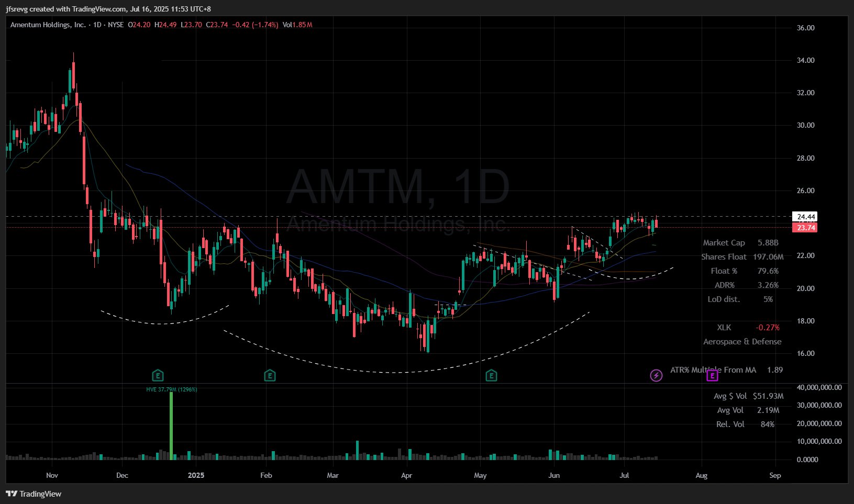Click the TradingView logo at the bottom

(34, 494)
